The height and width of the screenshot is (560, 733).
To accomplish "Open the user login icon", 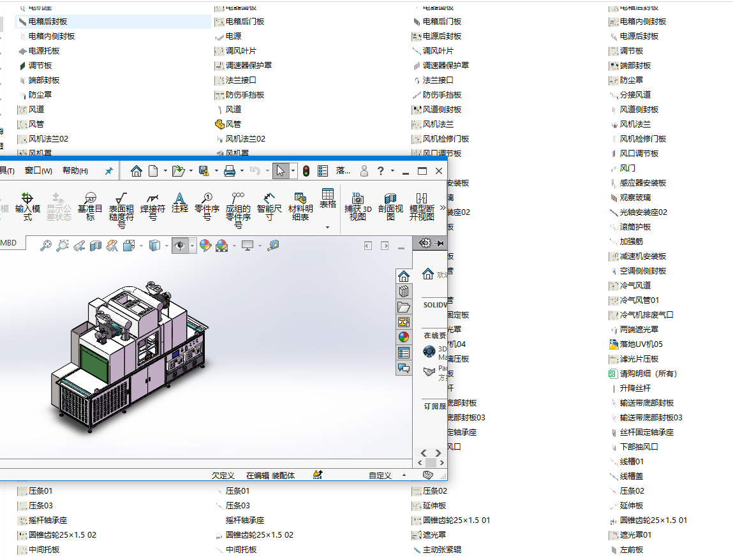I will pos(364,171).
